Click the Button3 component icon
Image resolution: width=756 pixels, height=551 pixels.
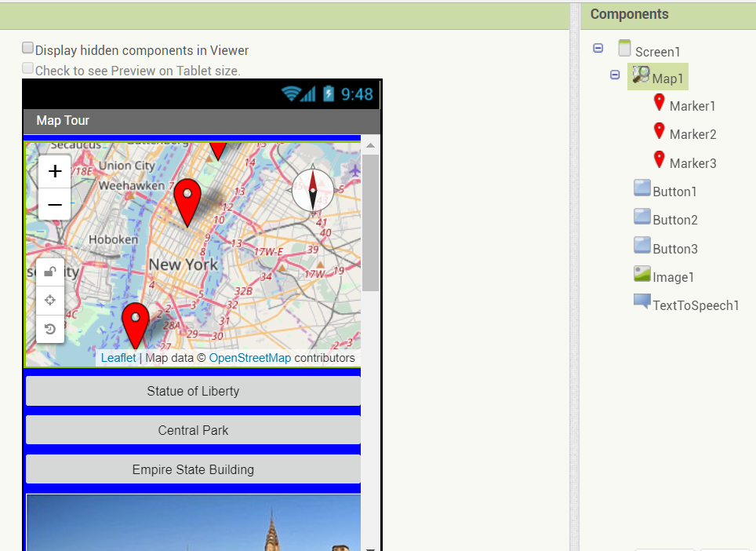point(642,245)
